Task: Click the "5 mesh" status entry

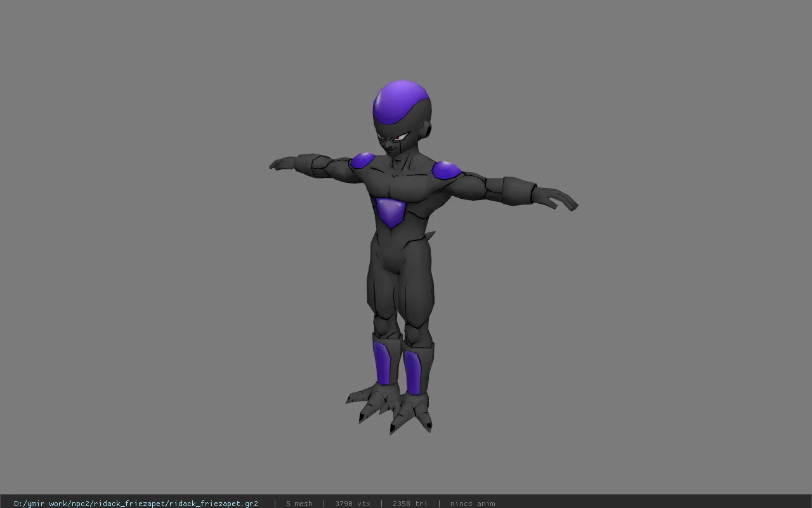Action: [x=299, y=504]
